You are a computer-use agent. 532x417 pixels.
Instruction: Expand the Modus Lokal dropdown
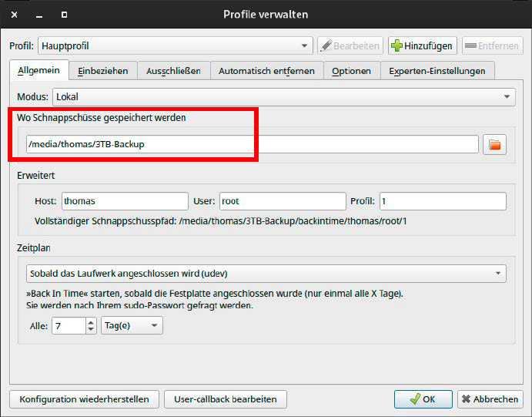pos(283,97)
